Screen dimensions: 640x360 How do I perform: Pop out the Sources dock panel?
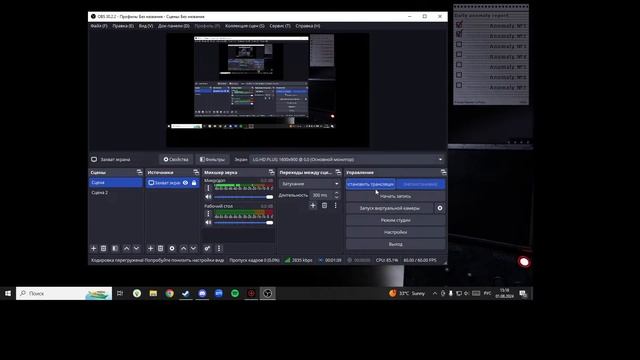pos(196,172)
